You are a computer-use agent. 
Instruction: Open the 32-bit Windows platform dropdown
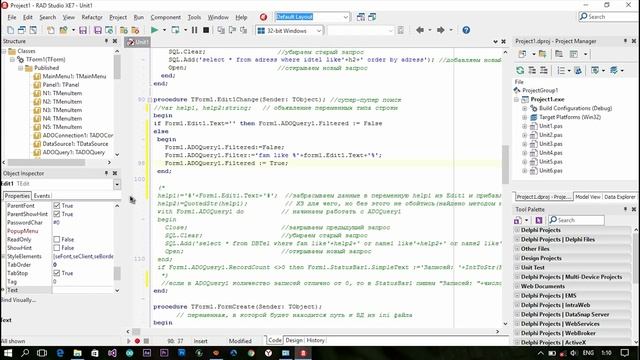point(319,31)
